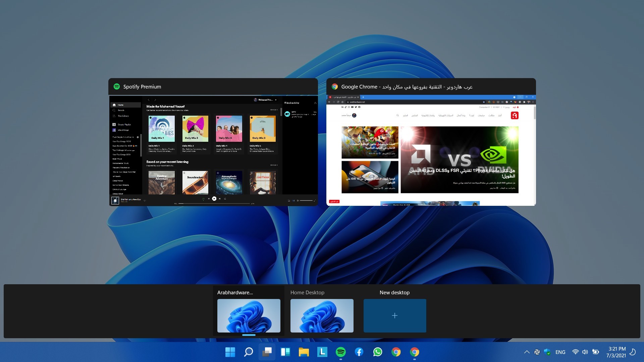Screen dimensions: 644x362
Task: Open the Soundtracked playlist cover
Action: (195, 183)
